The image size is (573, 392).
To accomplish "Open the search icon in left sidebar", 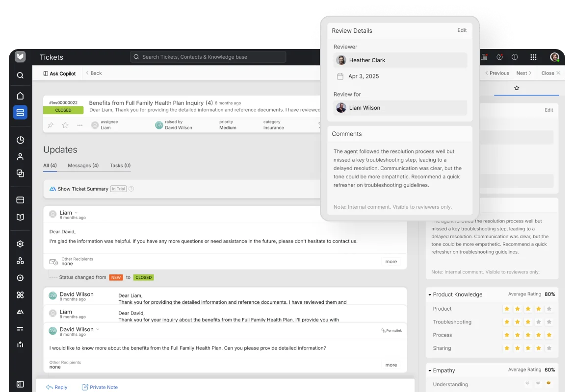I will pyautogui.click(x=20, y=75).
